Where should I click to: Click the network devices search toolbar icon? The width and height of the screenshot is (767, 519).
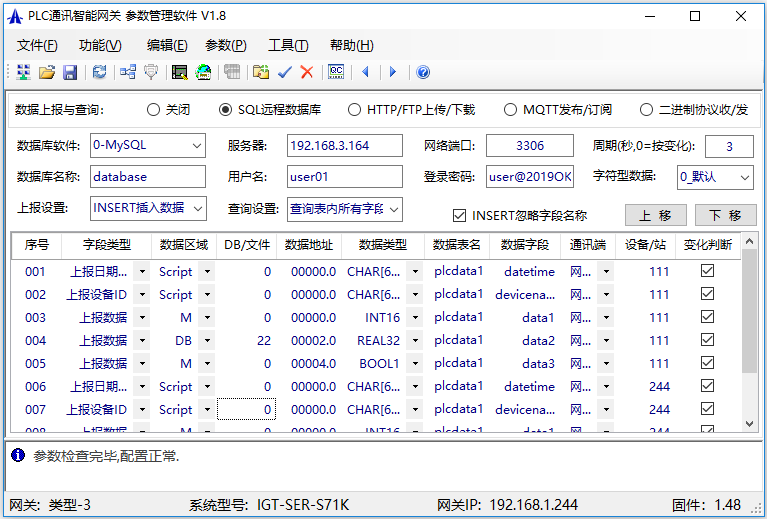23,72
